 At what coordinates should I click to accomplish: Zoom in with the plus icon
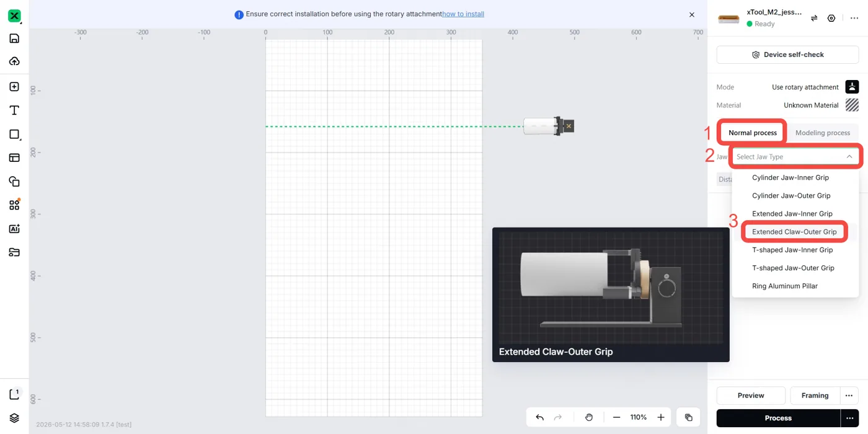(x=661, y=417)
